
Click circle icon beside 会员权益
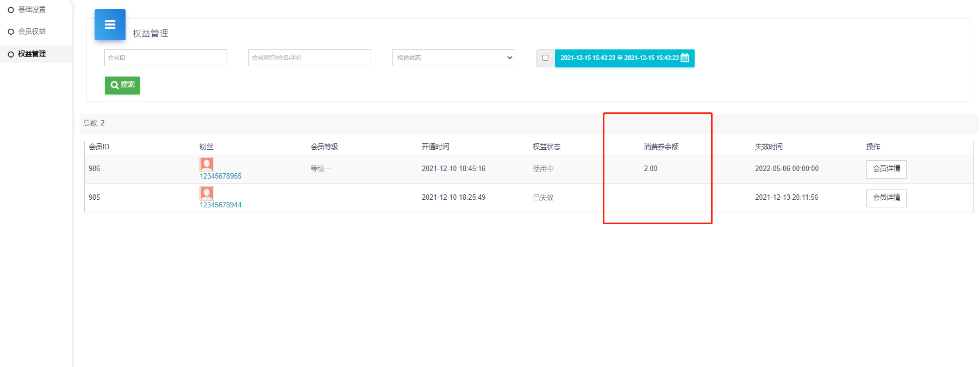coord(11,31)
